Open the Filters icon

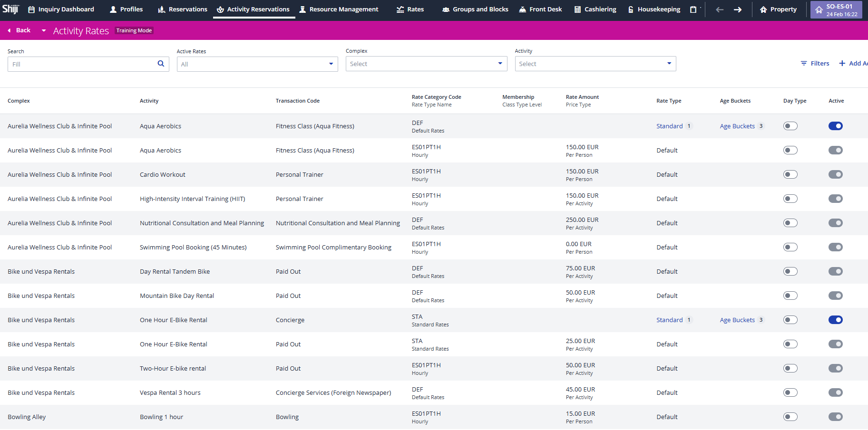pyautogui.click(x=804, y=63)
